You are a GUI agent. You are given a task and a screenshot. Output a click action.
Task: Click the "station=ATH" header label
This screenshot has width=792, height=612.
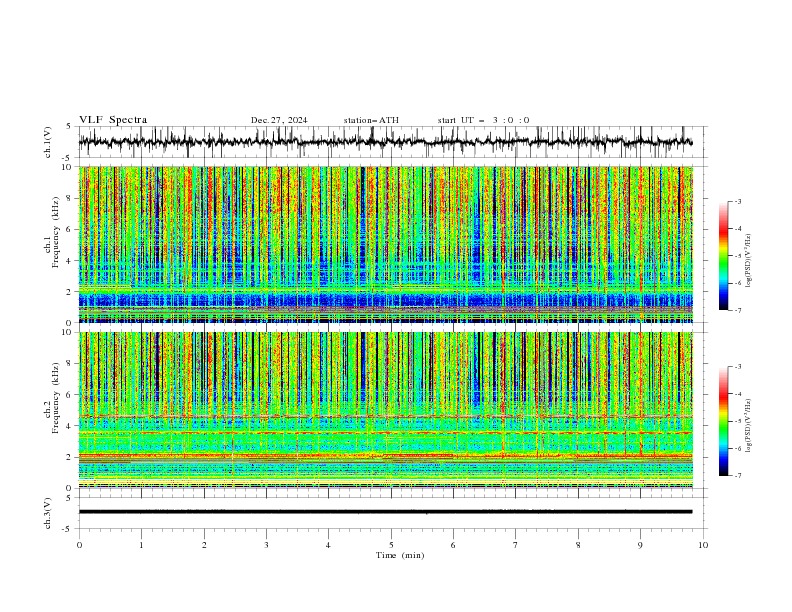(x=371, y=120)
